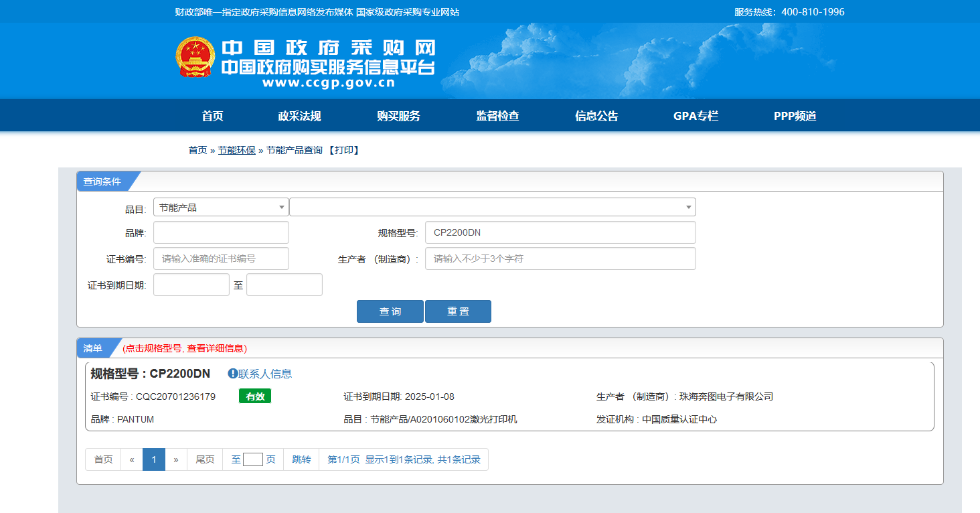980x513 pixels.
Task: Click the » next page button
Action: 176,459
